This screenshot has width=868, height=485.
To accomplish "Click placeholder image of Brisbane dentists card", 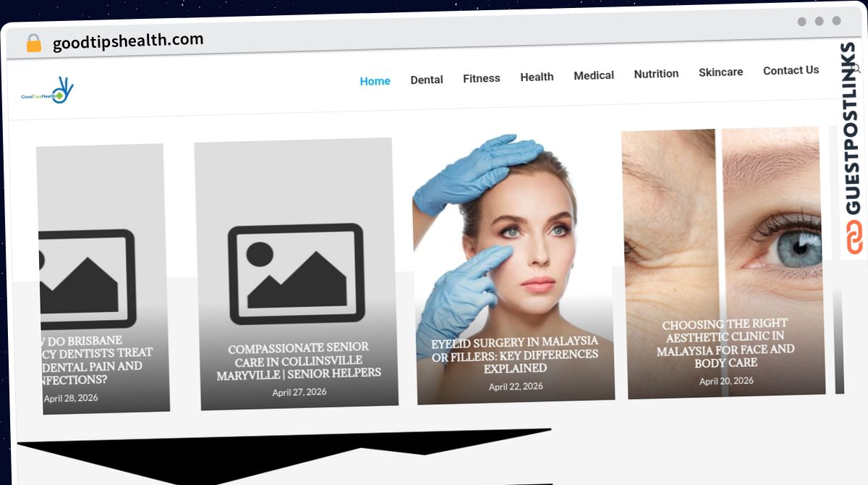I will click(x=87, y=279).
